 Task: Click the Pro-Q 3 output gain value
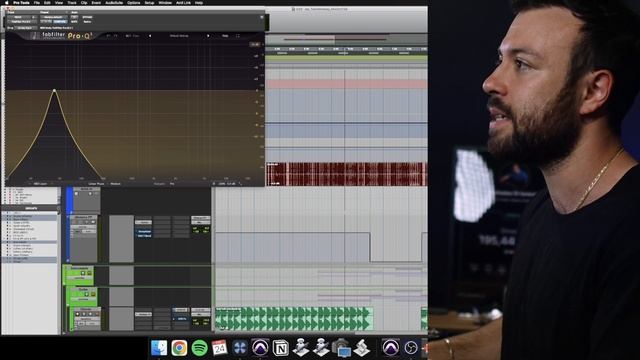(231, 184)
